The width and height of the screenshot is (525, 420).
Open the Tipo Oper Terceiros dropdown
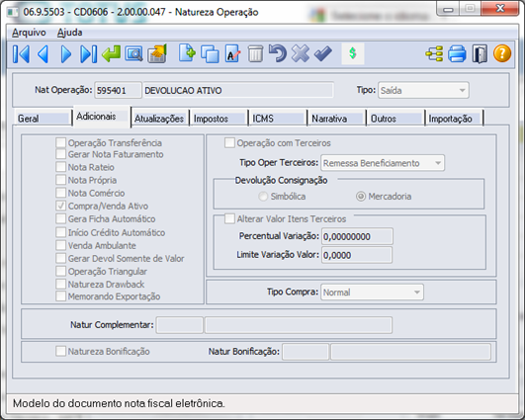click(x=383, y=163)
